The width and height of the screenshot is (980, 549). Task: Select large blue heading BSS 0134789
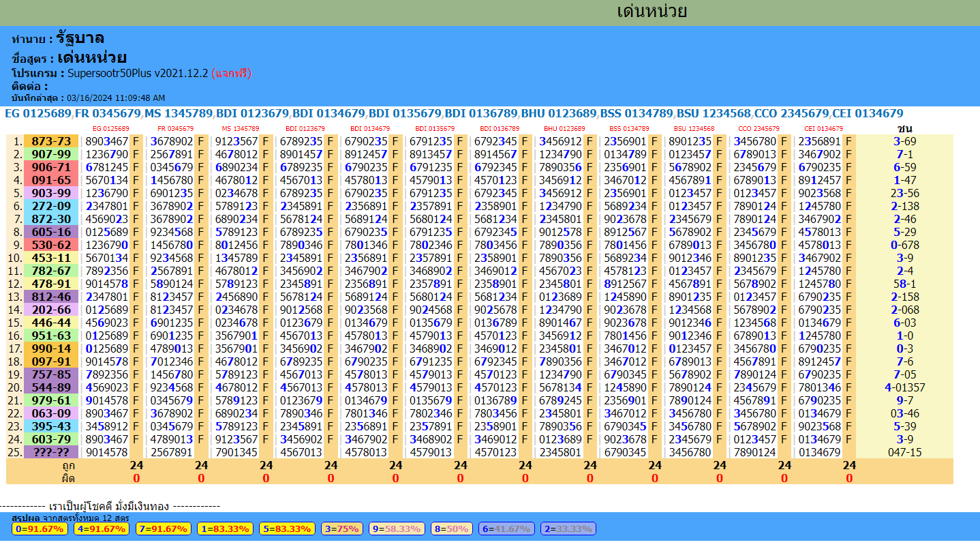coord(637,113)
